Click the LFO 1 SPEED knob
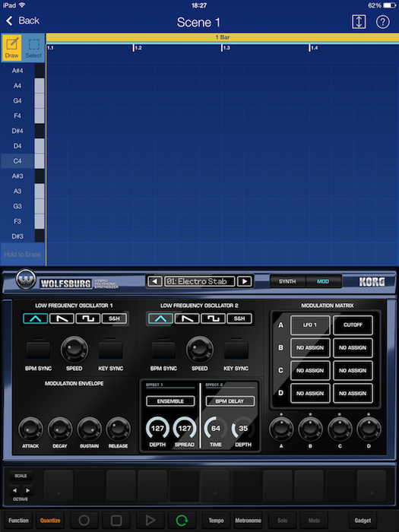 (74, 350)
